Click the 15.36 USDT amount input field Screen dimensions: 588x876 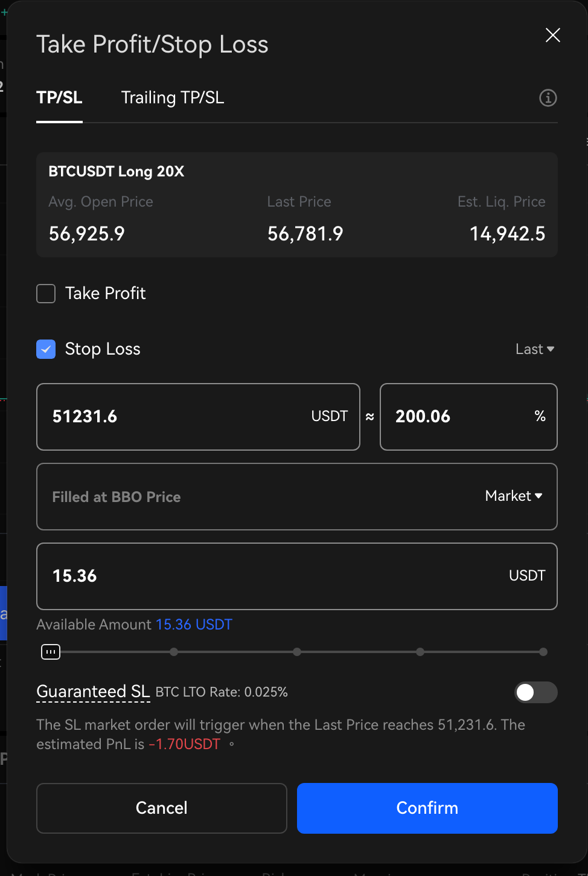(x=272, y=576)
